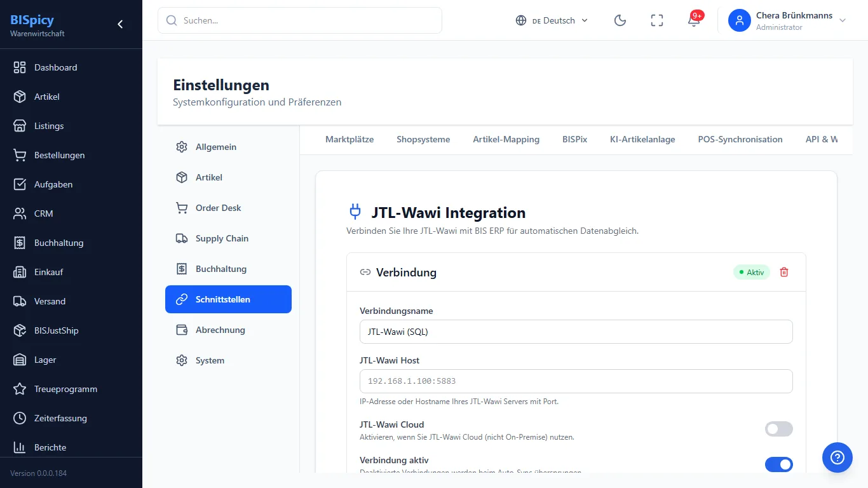Click Berichte bar chart icon
The width and height of the screenshot is (868, 488).
(20, 447)
